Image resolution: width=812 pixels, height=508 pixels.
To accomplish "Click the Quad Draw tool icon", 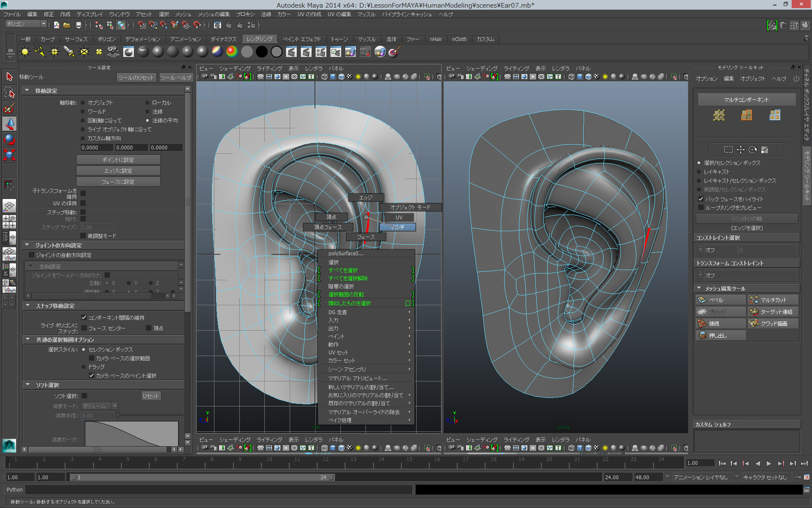I will tap(754, 323).
